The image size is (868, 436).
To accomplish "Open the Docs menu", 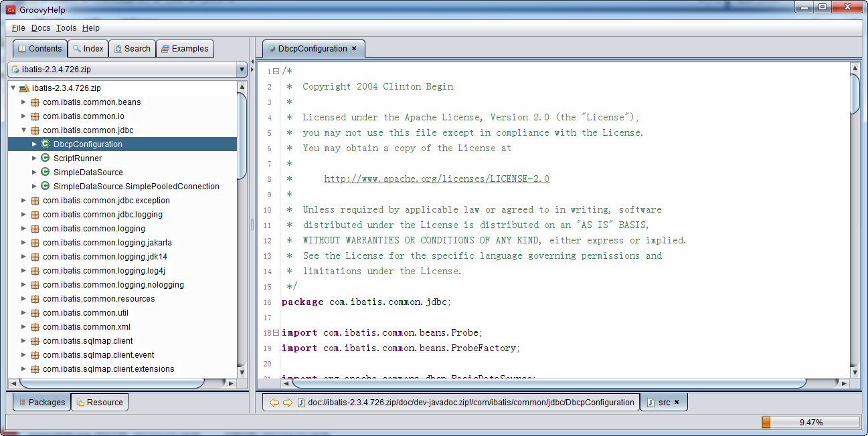I will pyautogui.click(x=41, y=28).
